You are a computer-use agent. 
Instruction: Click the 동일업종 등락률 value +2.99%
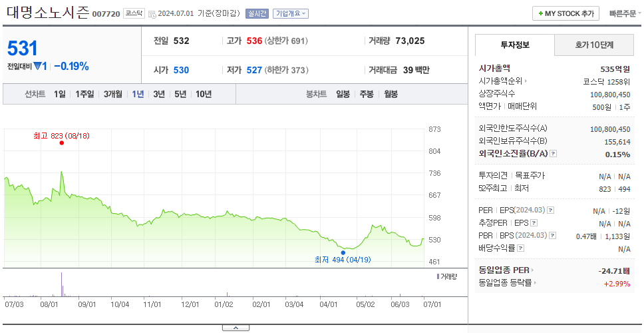coord(617,283)
